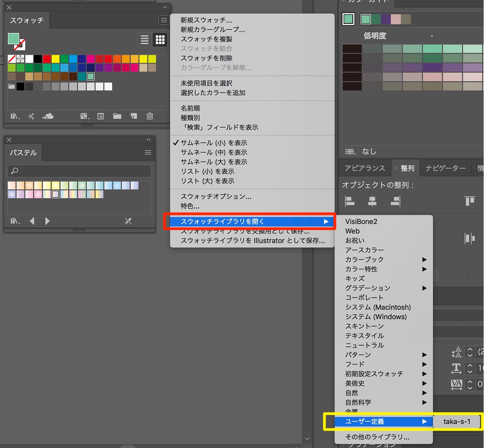Select リスト (大) を表示 view option
484x448 pixels.
click(x=252, y=181)
